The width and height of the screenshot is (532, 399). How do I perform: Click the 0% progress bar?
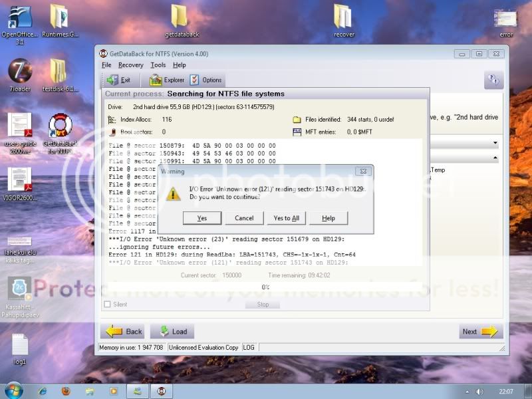(265, 287)
